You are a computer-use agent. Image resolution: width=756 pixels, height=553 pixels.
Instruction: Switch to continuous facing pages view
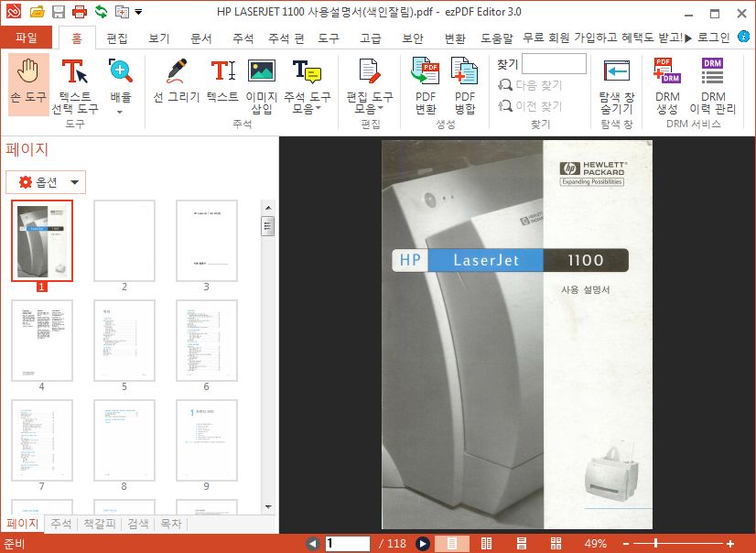556,544
